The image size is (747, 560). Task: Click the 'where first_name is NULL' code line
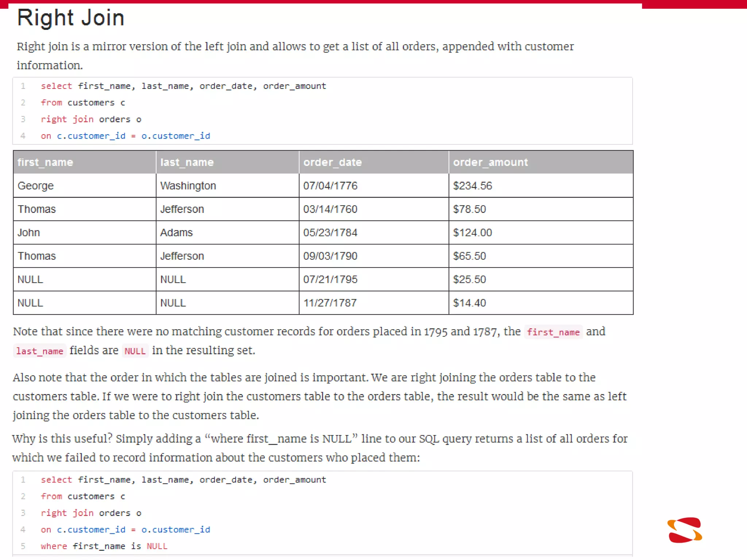coord(104,546)
